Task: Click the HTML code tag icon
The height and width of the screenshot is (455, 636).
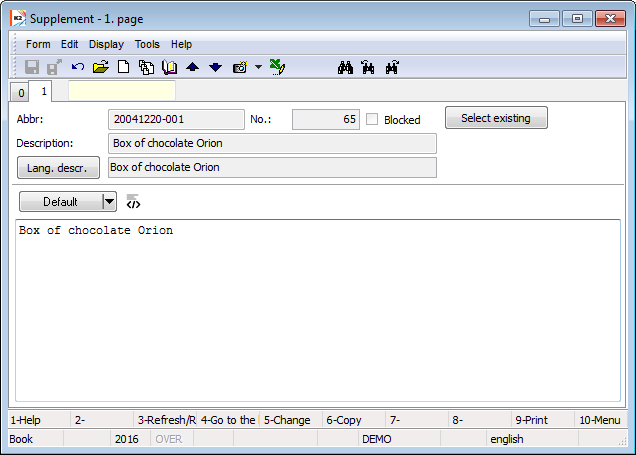Action: [133, 202]
